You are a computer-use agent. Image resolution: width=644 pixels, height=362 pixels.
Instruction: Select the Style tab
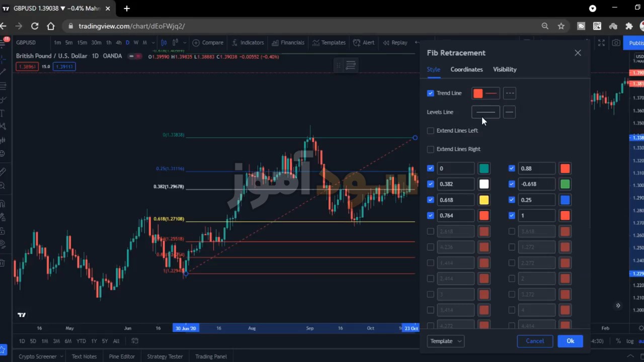click(x=433, y=69)
